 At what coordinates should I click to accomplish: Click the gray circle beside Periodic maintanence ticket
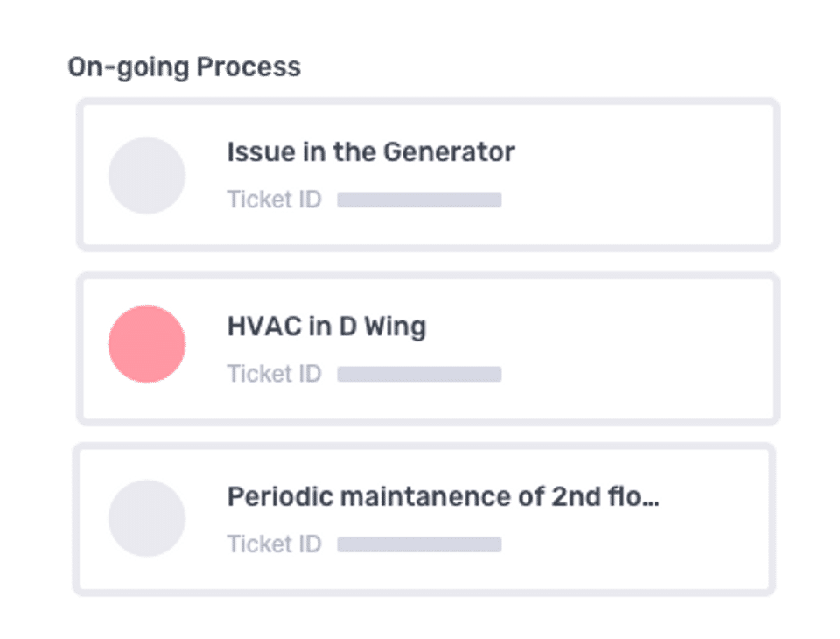click(x=147, y=518)
